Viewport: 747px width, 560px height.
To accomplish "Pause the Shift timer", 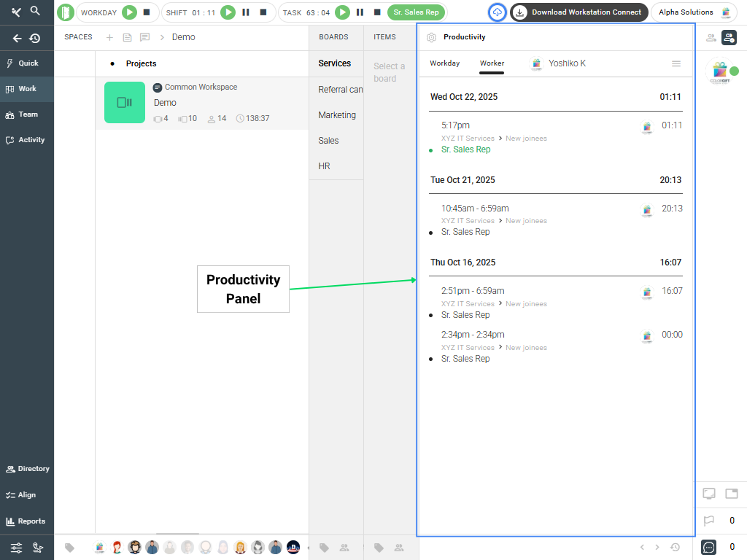I will (x=246, y=12).
